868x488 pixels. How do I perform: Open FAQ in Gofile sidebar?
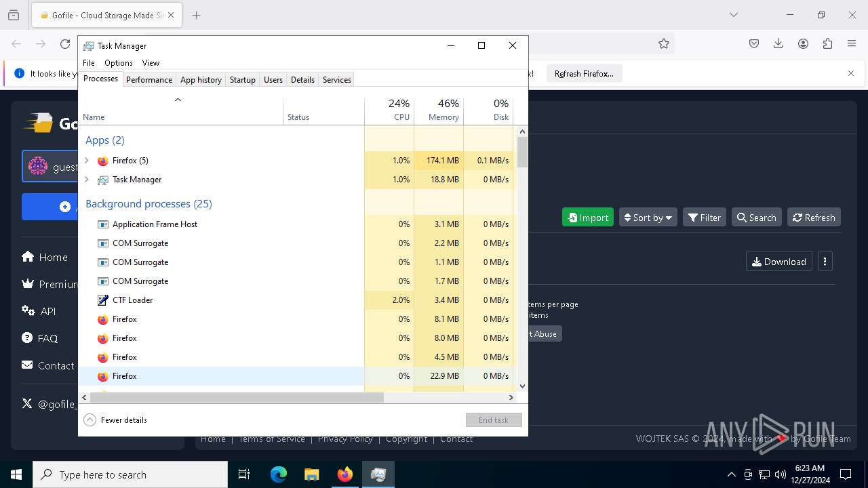click(39, 338)
